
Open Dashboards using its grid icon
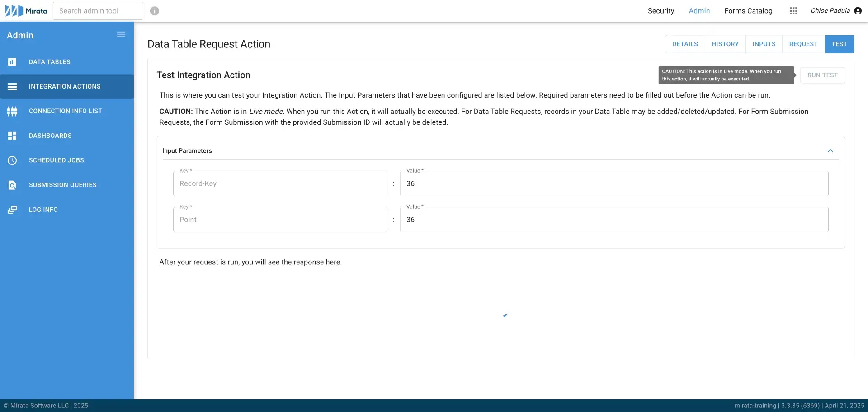[x=12, y=136]
